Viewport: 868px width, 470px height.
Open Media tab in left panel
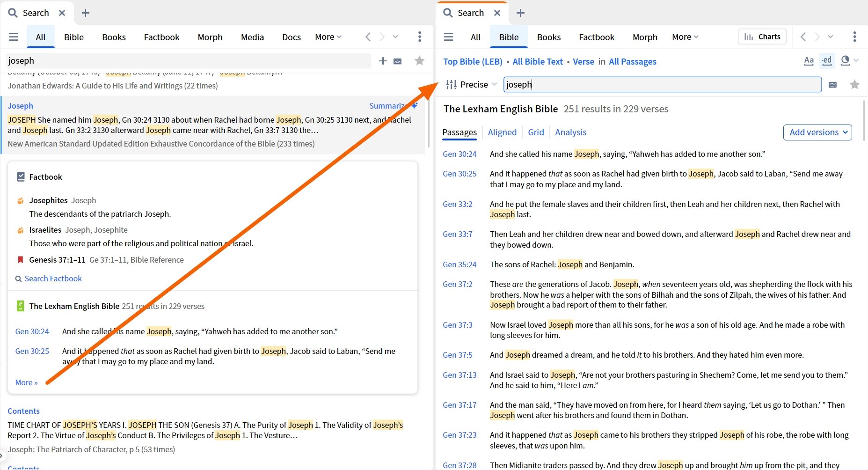tap(252, 37)
